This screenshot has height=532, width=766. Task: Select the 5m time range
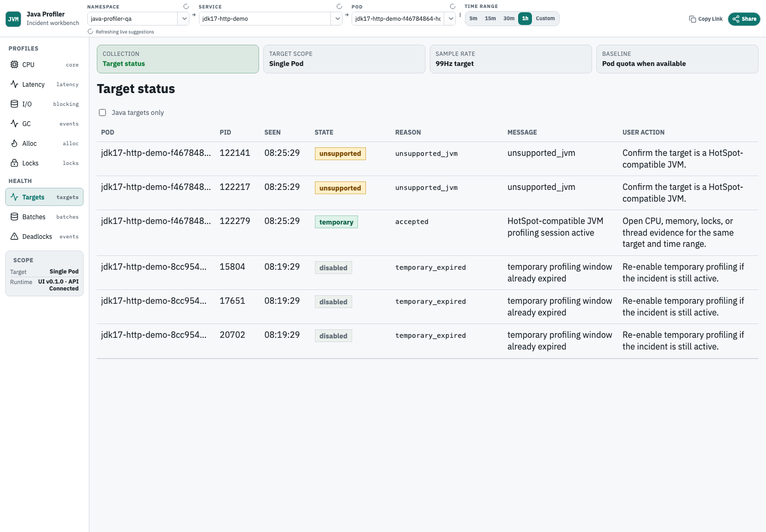click(473, 19)
